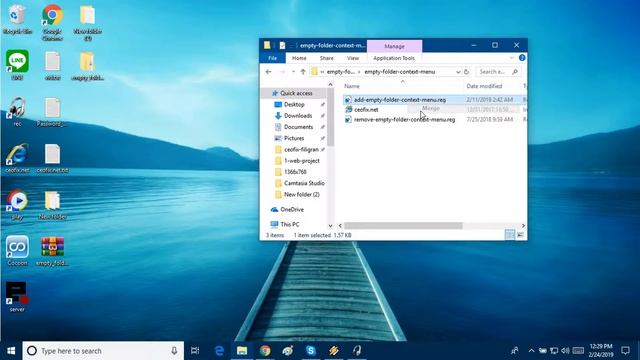640x360 pixels.
Task: Open the Application Tools tab
Action: (394, 58)
